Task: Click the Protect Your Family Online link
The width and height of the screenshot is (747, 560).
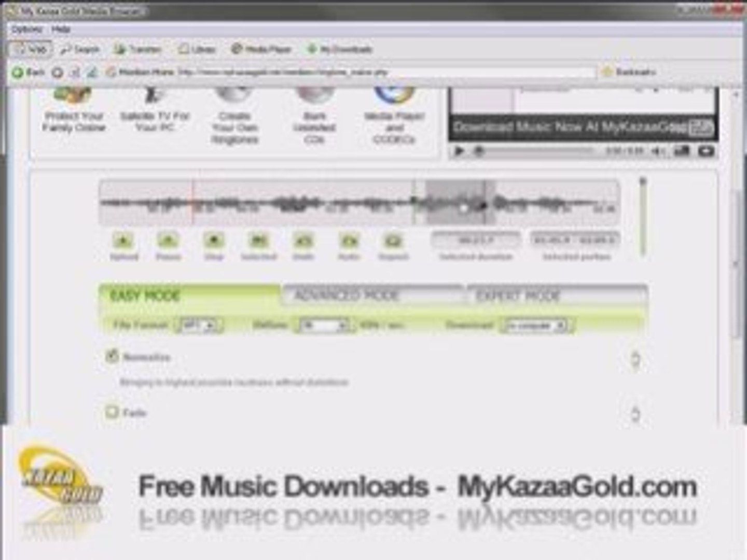Action: click(74, 122)
